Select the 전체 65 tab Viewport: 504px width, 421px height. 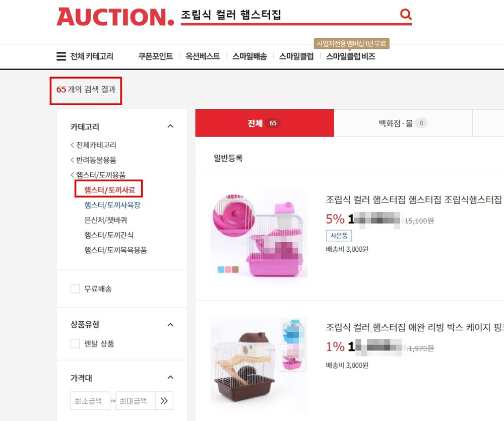coord(265,123)
